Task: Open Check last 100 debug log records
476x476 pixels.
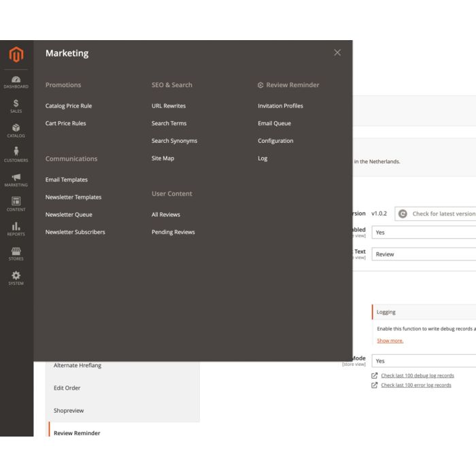Action: pos(417,375)
